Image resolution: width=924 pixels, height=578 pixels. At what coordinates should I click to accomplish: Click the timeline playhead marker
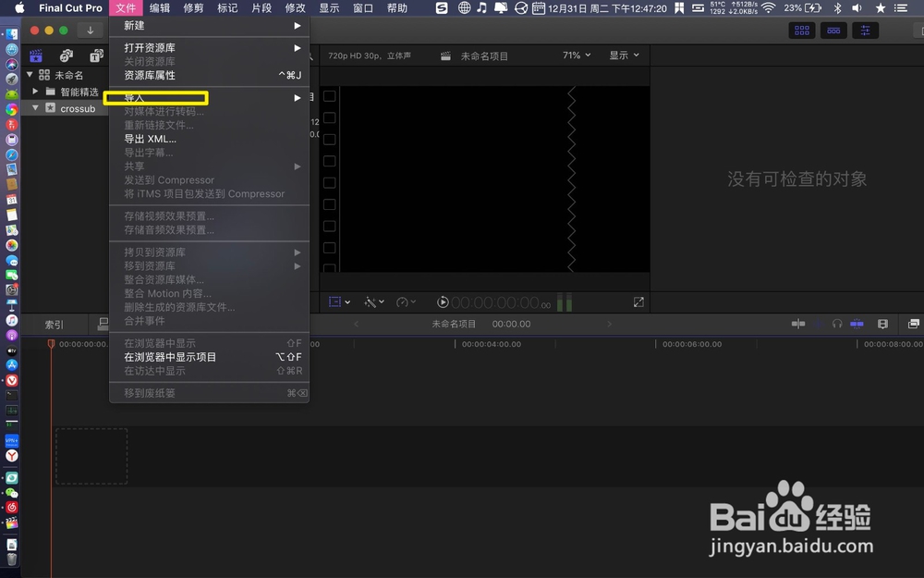[51, 343]
